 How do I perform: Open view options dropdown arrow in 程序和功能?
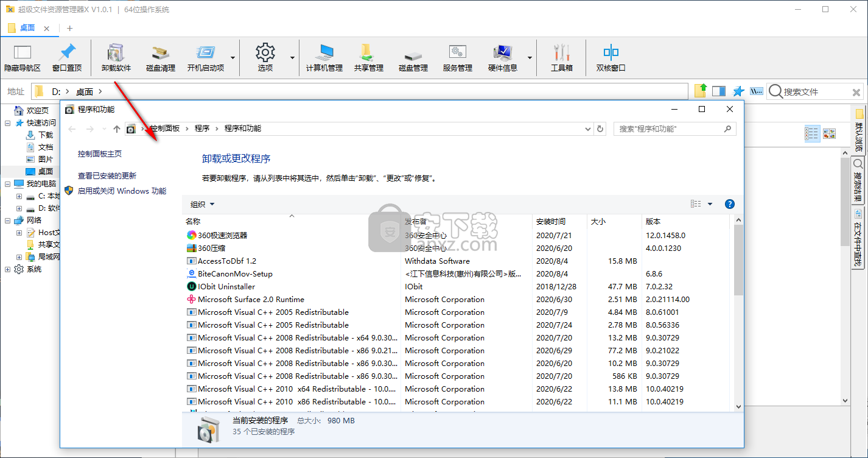point(710,204)
